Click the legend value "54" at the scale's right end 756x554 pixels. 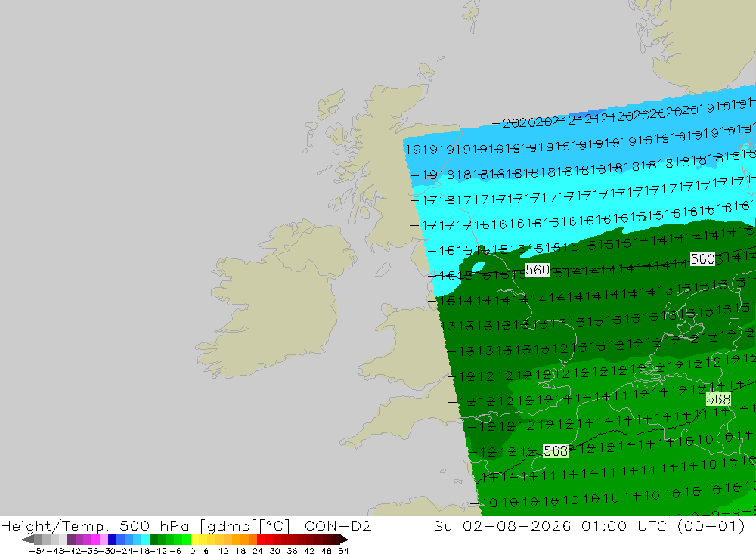click(343, 551)
